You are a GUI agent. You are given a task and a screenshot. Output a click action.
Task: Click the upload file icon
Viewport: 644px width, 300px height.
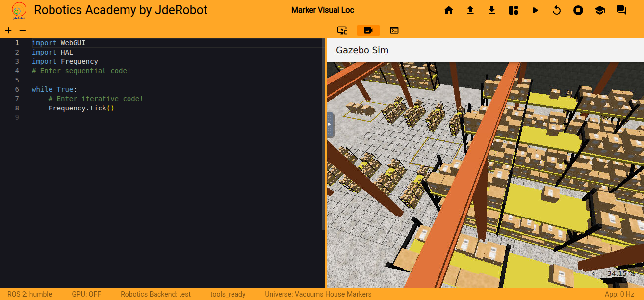(x=470, y=10)
